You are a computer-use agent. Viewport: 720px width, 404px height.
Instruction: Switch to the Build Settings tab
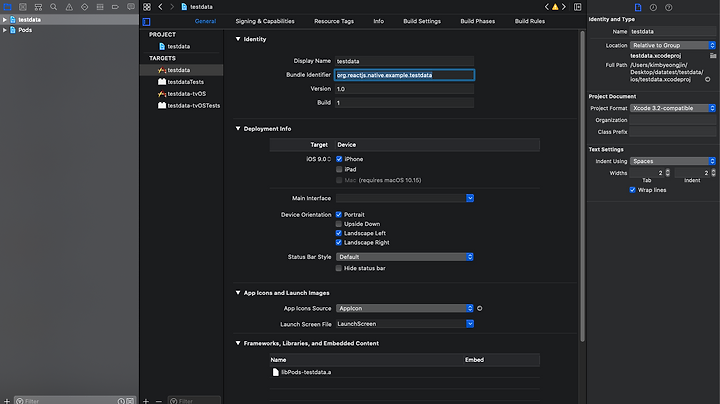[422, 21]
